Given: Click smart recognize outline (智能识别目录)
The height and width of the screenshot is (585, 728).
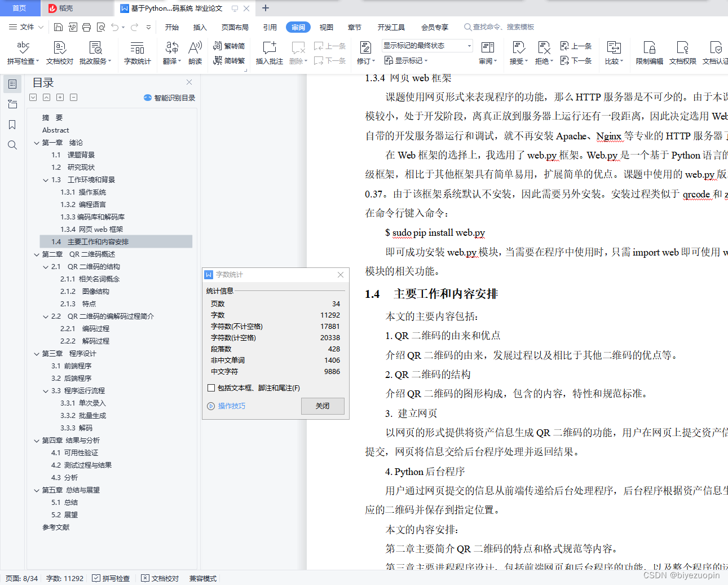Looking at the screenshot, I should pyautogui.click(x=170, y=98).
